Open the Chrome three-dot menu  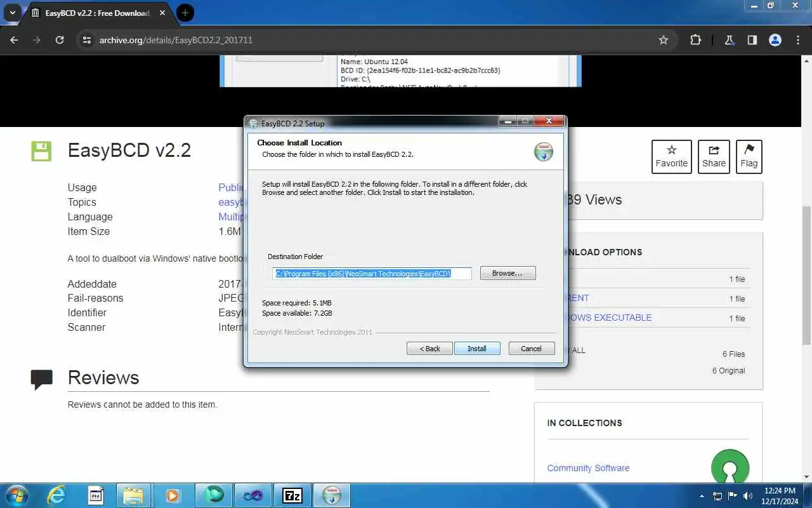pyautogui.click(x=798, y=40)
